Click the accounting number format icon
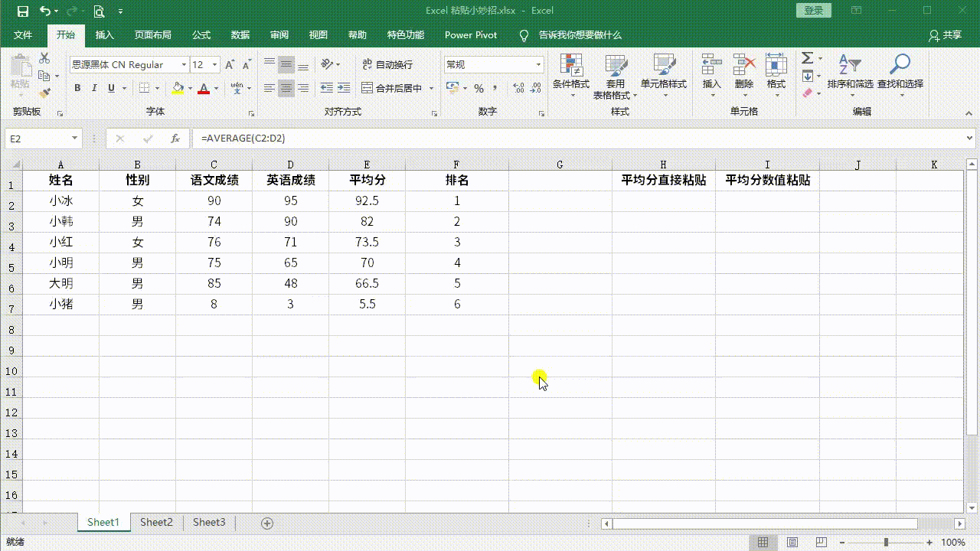This screenshot has width=980, height=551. tap(452, 89)
